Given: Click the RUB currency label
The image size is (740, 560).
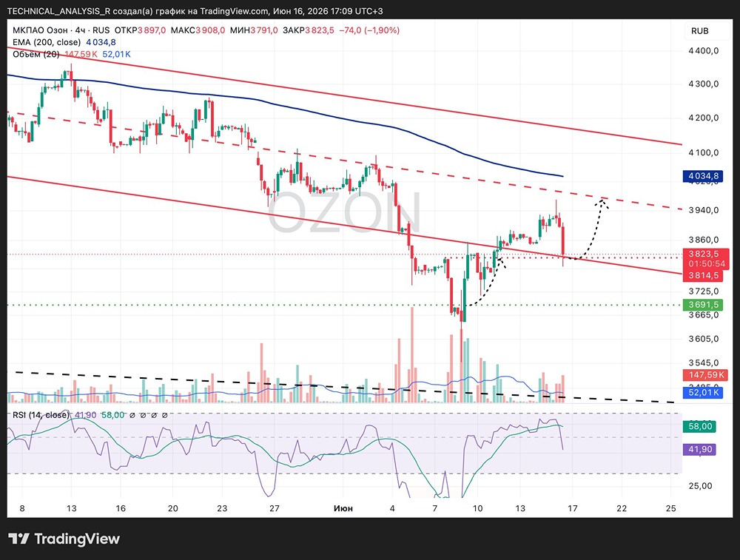Looking at the screenshot, I should click(x=700, y=31).
